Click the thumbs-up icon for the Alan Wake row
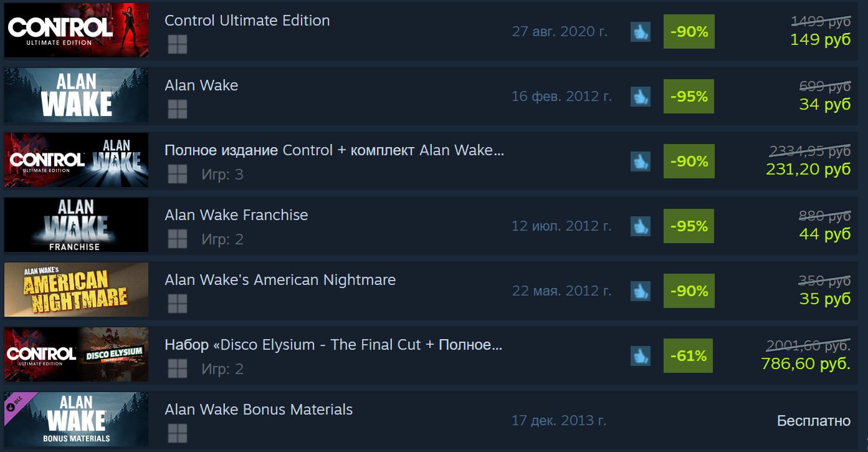The width and height of the screenshot is (868, 452). tap(641, 97)
